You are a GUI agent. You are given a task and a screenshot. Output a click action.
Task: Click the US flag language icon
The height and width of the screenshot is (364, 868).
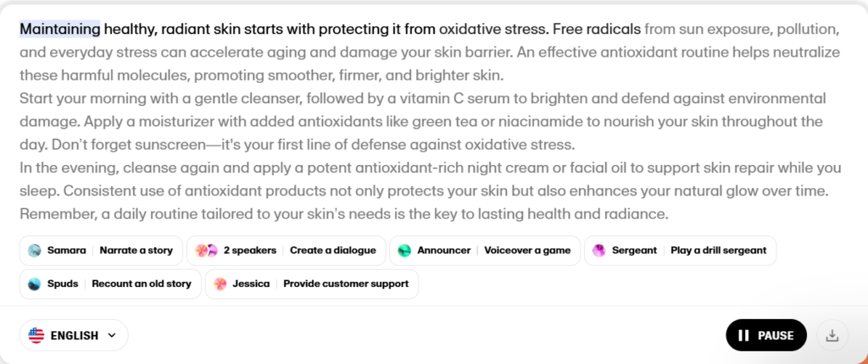pyautogui.click(x=36, y=335)
